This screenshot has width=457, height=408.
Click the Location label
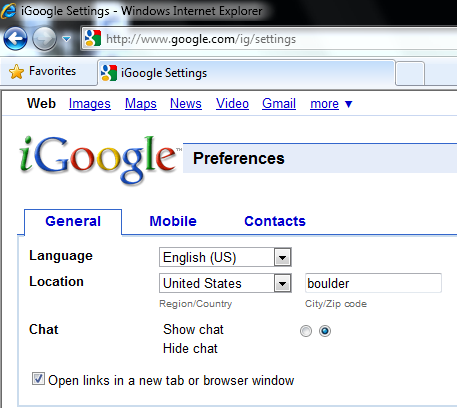56,282
